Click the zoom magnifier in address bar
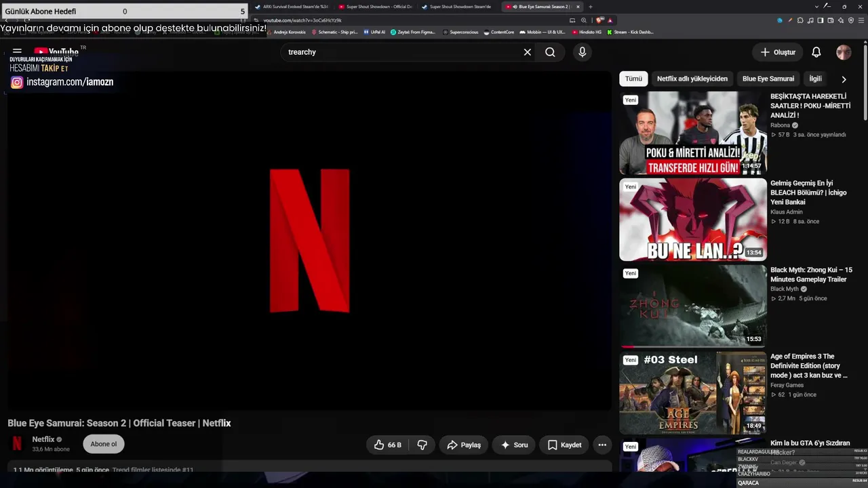The height and width of the screenshot is (488, 868). (583, 20)
